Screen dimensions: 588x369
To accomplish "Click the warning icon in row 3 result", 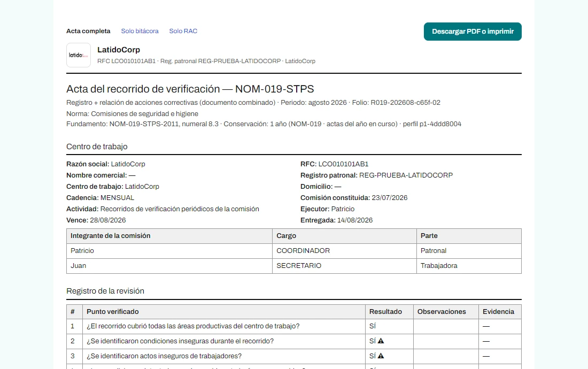I will (x=381, y=356).
